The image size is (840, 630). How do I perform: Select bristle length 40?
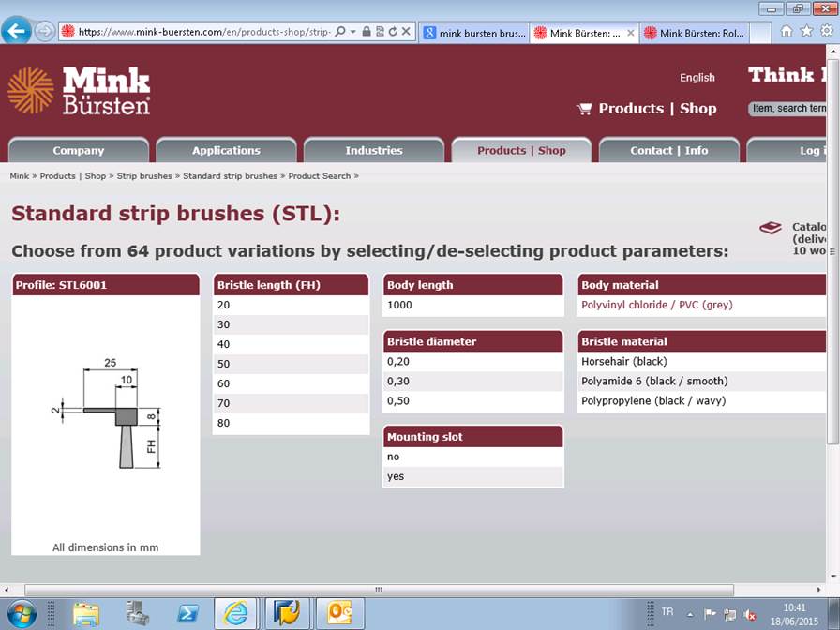click(291, 344)
